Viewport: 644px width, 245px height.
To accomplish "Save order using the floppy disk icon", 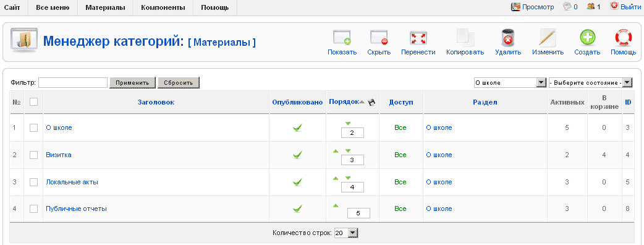I will (371, 102).
